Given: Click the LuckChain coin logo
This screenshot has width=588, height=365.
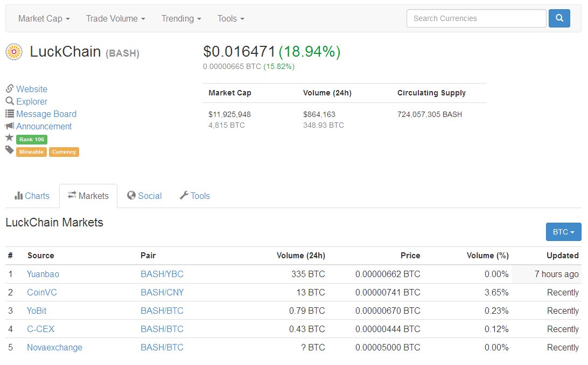Looking at the screenshot, I should point(13,52).
